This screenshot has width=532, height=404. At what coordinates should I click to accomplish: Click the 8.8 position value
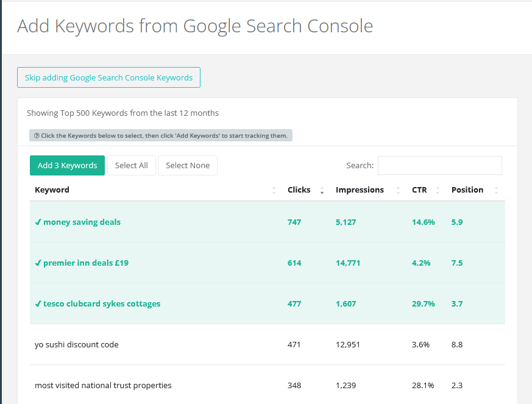457,345
